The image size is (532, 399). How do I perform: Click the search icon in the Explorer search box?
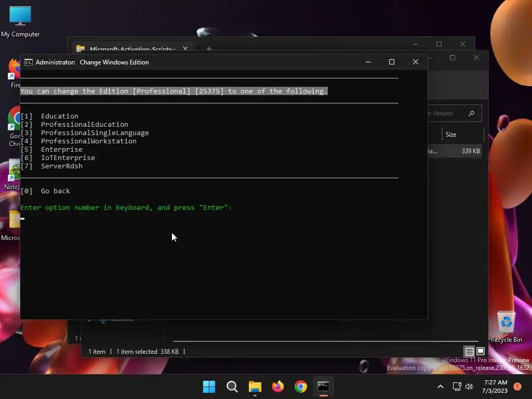pyautogui.click(x=471, y=113)
